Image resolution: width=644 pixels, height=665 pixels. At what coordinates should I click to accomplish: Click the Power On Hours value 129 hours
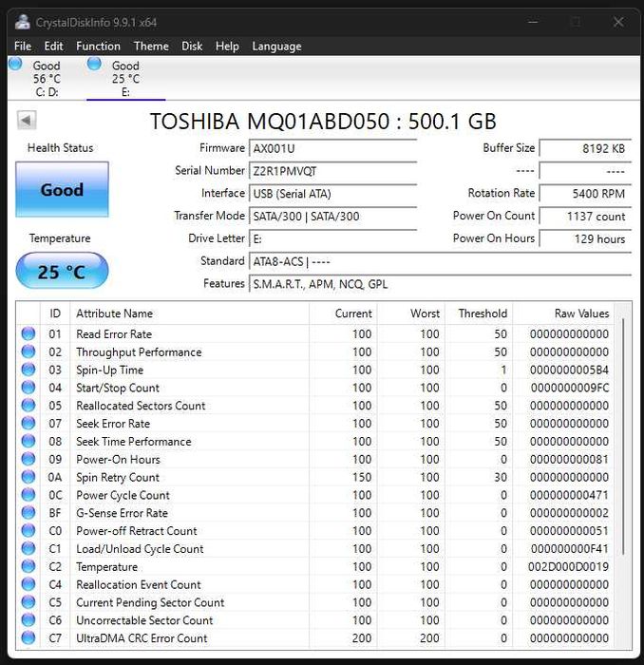[x=585, y=238]
